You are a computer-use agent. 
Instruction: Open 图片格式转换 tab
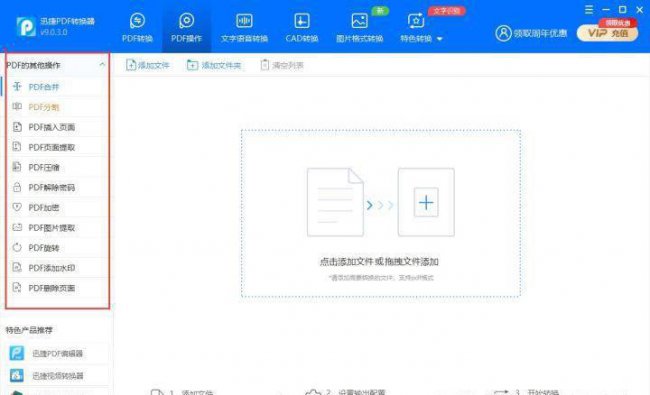[359, 28]
